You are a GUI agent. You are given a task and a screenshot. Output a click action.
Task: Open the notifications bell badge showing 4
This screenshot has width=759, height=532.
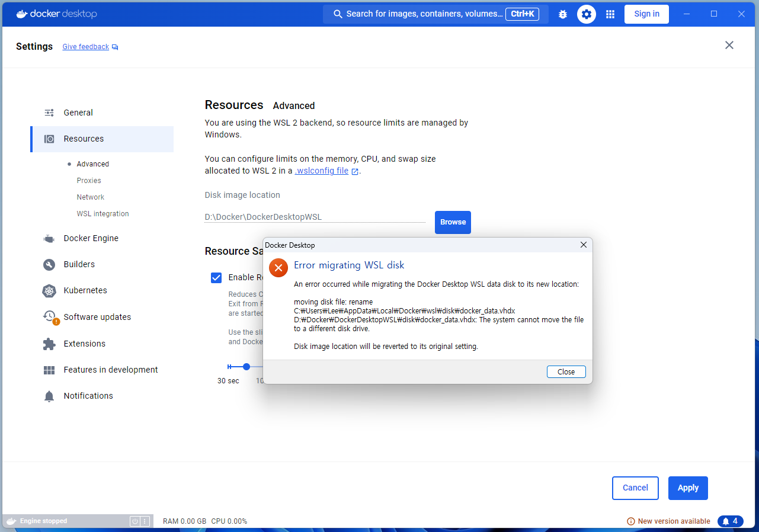[731, 521]
